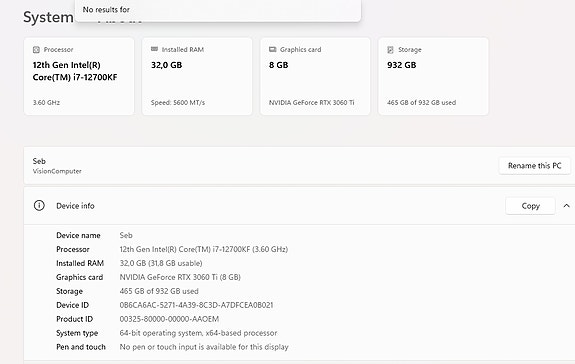The width and height of the screenshot is (575, 364).
Task: Select the Device ID value
Action: point(196,305)
